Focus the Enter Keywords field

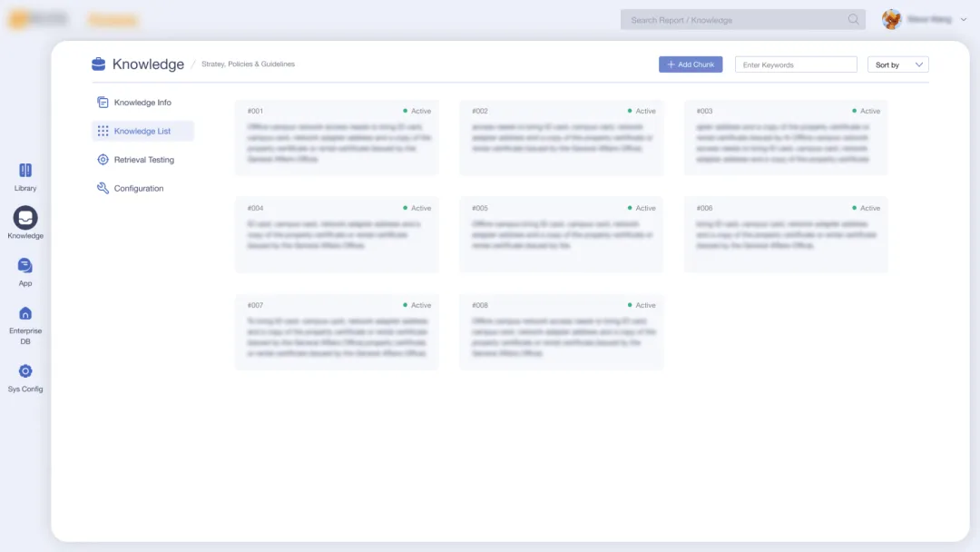point(796,64)
